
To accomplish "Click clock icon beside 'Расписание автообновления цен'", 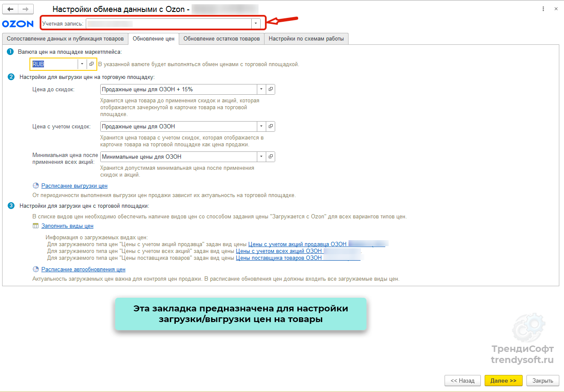I will (x=36, y=270).
